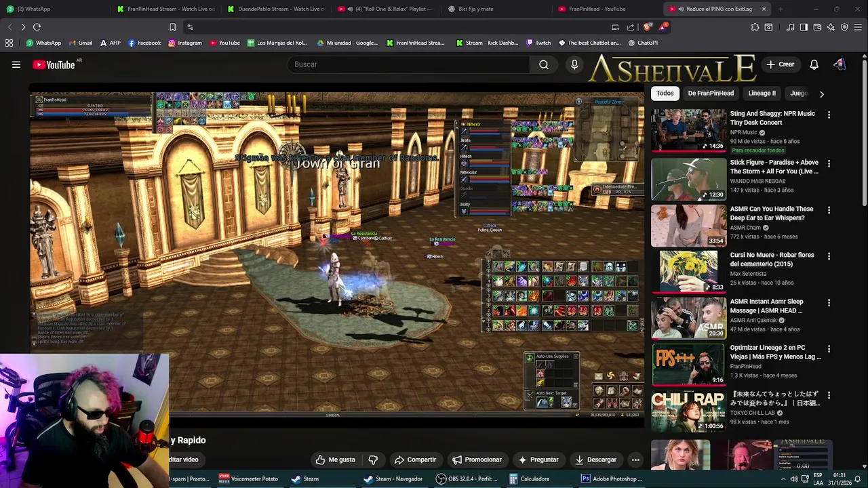
Task: Open options for Optimizar Lineage 2 video
Action: 829,348
